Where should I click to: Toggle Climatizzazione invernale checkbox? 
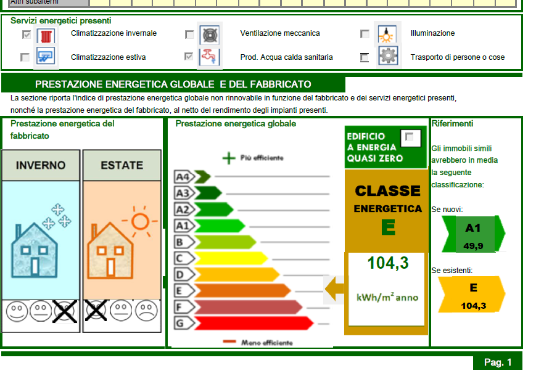pyautogui.click(x=27, y=35)
